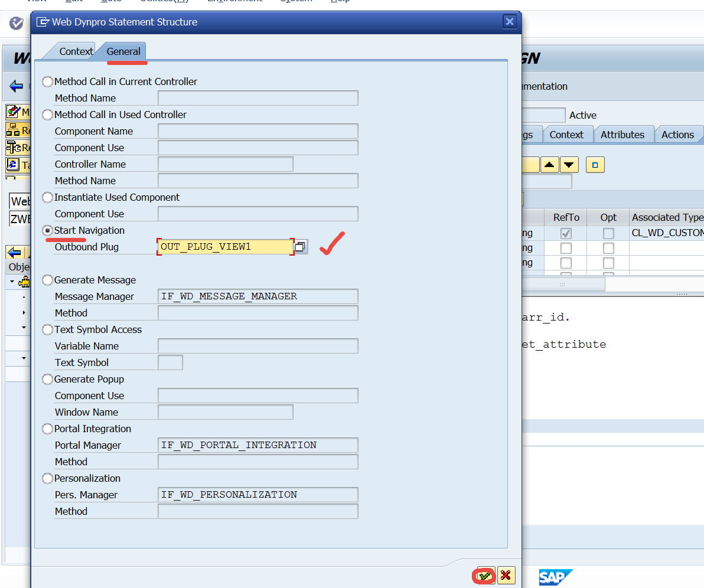The width and height of the screenshot is (704, 588).
Task: Click the move-up black triangle button
Action: 549,165
